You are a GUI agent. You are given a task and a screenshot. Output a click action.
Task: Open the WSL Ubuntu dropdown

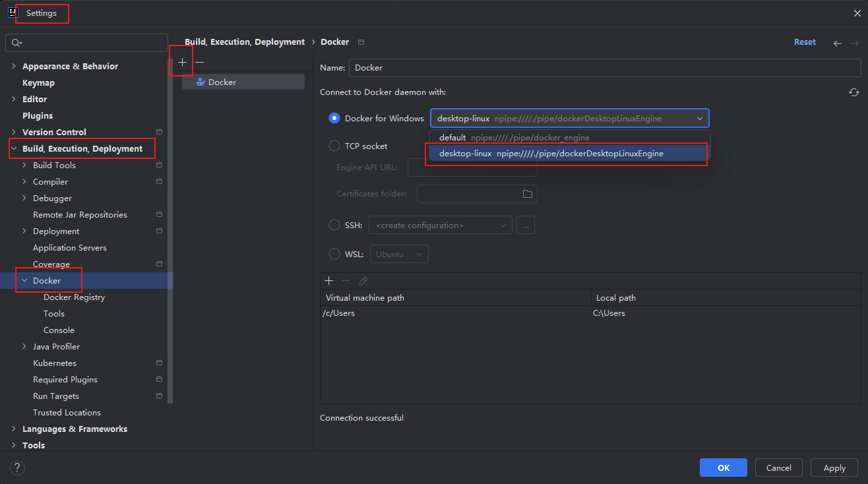click(x=400, y=254)
